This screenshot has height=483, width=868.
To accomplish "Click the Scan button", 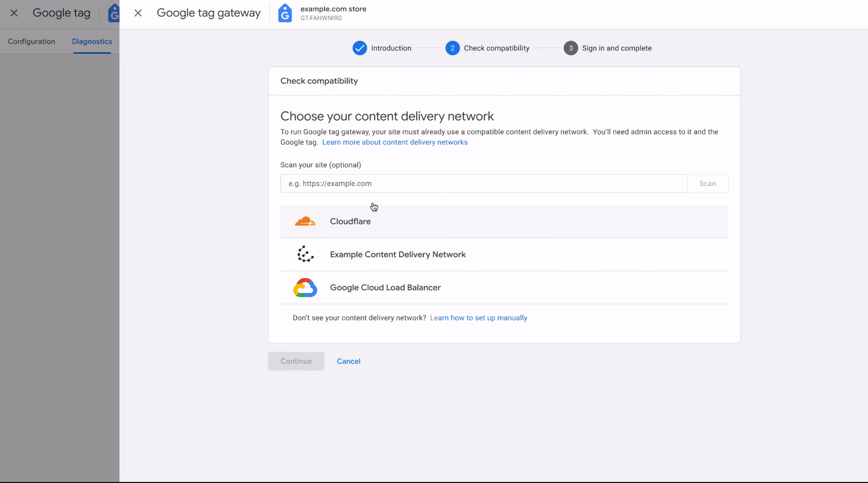I will [x=707, y=183].
